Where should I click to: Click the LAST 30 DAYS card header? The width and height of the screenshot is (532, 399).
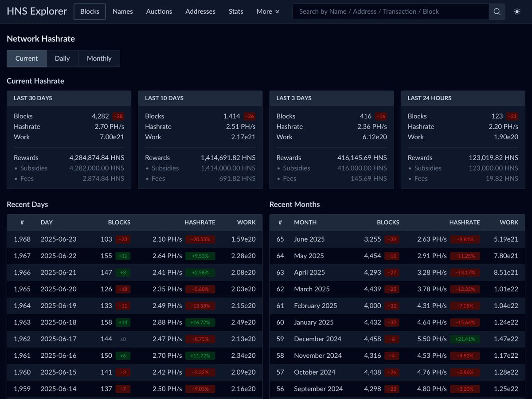pyautogui.click(x=69, y=98)
